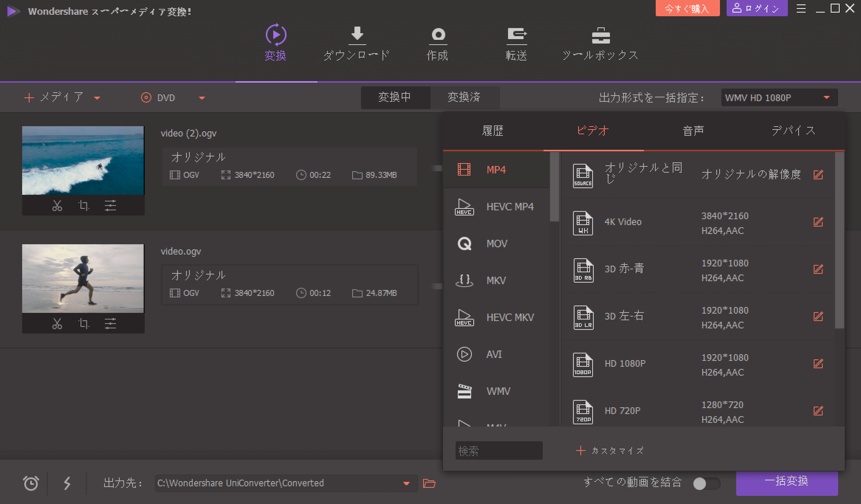
Task: Switch to the 変換中 tab
Action: click(x=395, y=97)
